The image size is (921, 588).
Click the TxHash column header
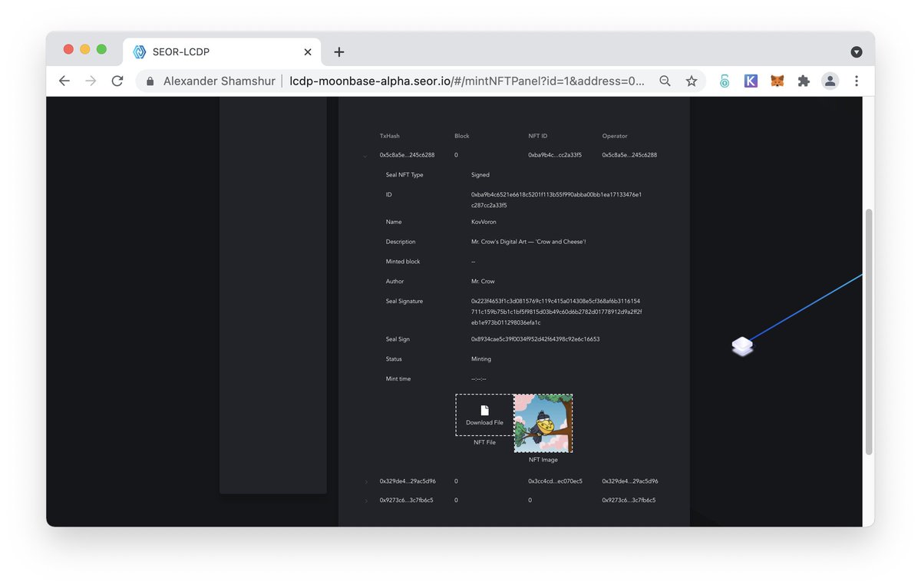390,136
